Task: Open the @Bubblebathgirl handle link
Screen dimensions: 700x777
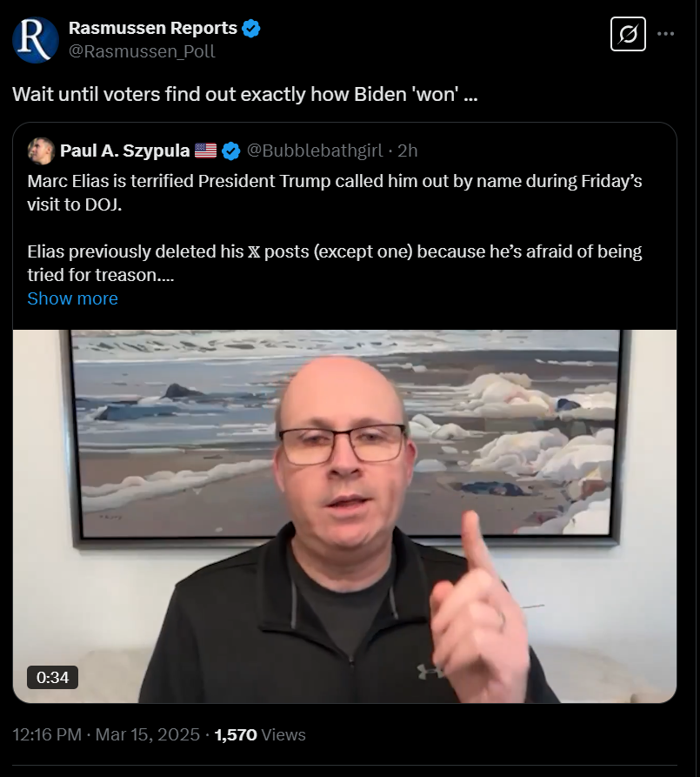Action: tap(315, 151)
